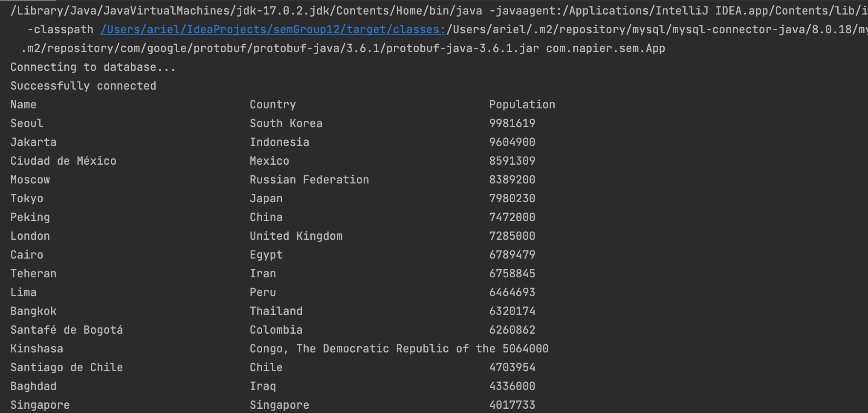The height and width of the screenshot is (413, 868).
Task: Open the target/classes classpath link
Action: [x=273, y=29]
